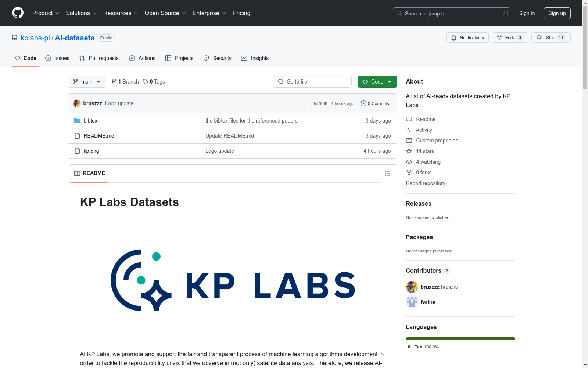588x368 pixels.
Task: Click the fork icon beside 0 forks
Action: [x=409, y=173]
